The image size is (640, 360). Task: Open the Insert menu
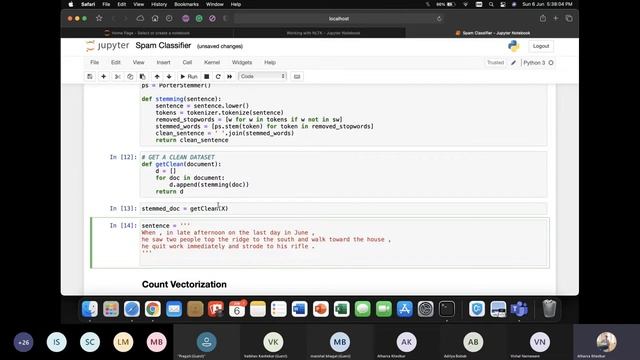pos(163,62)
